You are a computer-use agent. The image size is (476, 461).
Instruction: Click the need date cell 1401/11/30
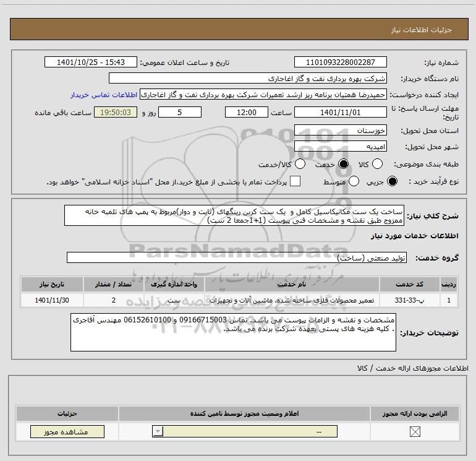[52, 300]
